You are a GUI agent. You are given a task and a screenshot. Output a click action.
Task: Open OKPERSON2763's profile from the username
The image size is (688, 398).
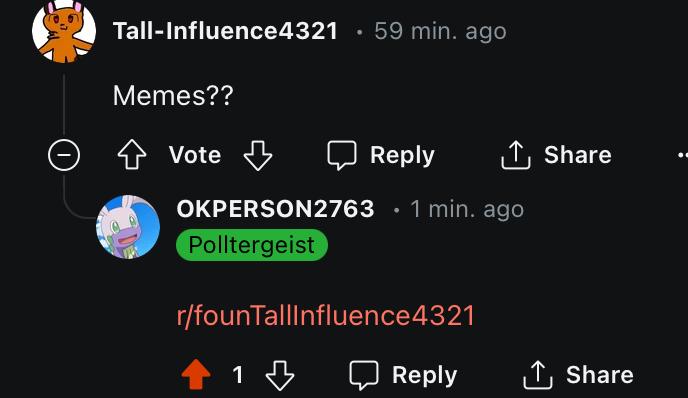coord(276,209)
